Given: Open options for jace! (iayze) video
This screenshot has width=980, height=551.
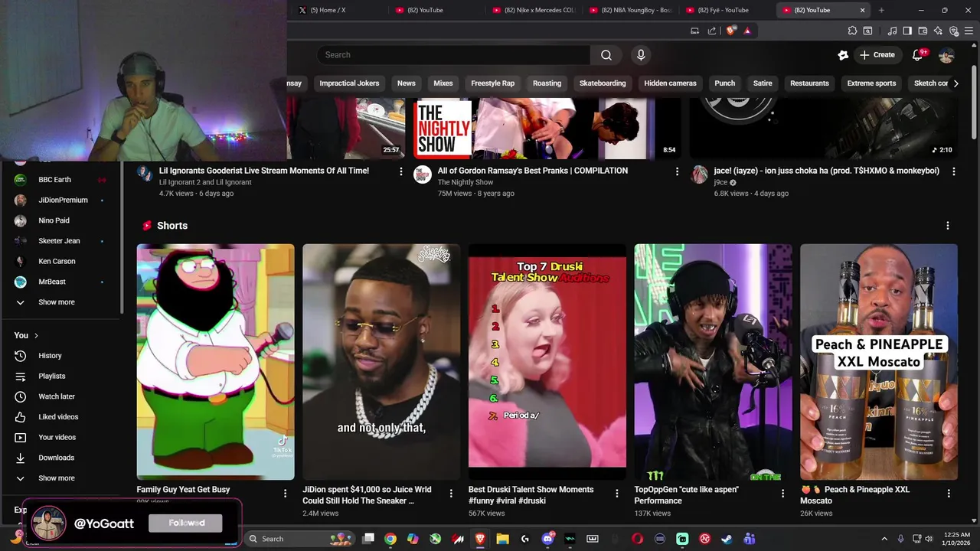Looking at the screenshot, I should [953, 171].
